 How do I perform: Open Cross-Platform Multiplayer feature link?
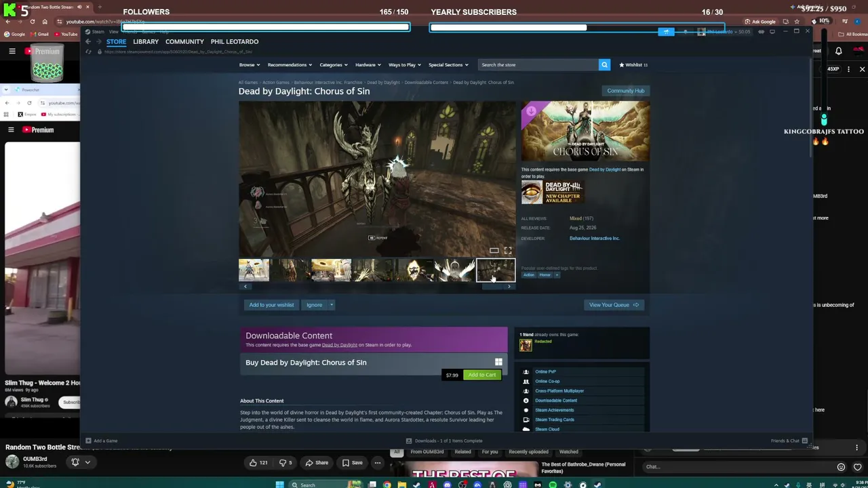click(x=559, y=391)
